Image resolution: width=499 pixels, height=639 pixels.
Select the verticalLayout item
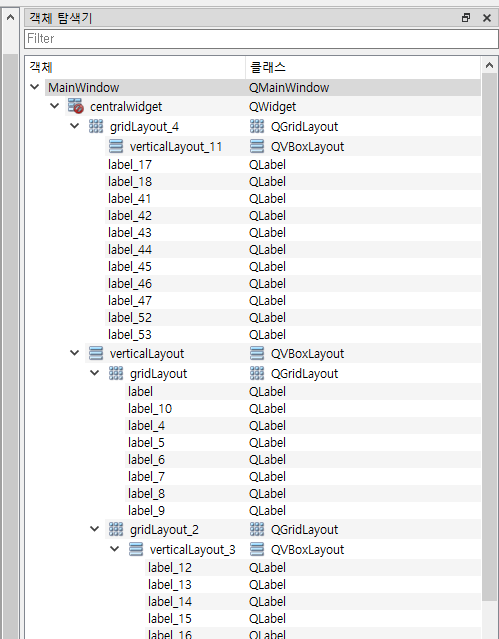point(147,353)
